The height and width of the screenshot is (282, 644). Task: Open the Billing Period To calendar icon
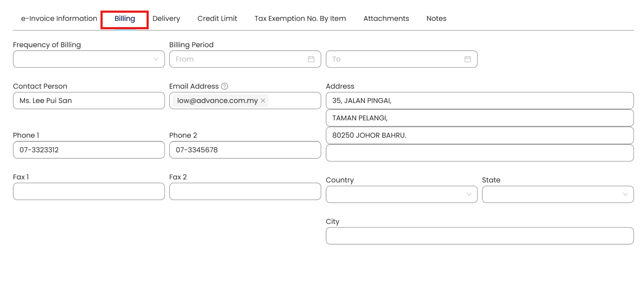[468, 59]
